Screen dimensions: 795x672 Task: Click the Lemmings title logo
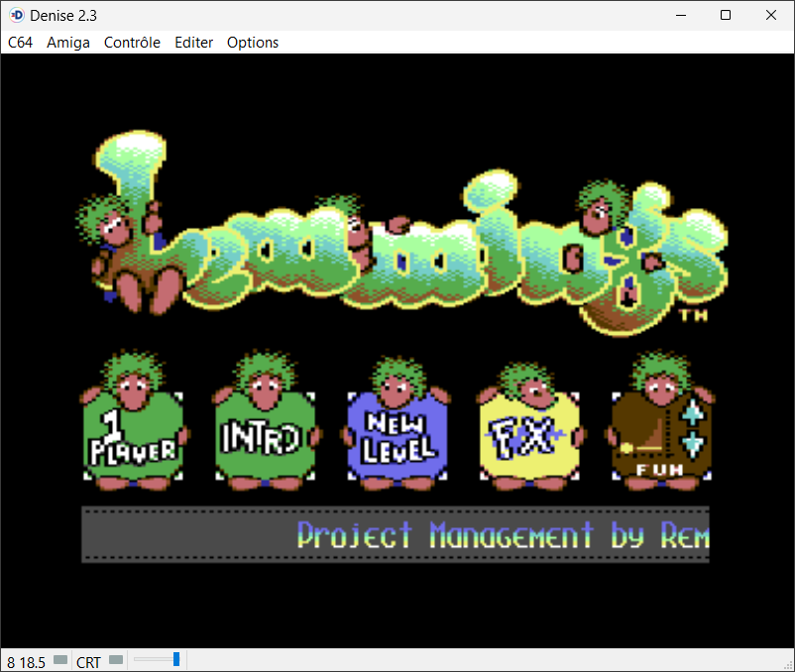pos(403,233)
